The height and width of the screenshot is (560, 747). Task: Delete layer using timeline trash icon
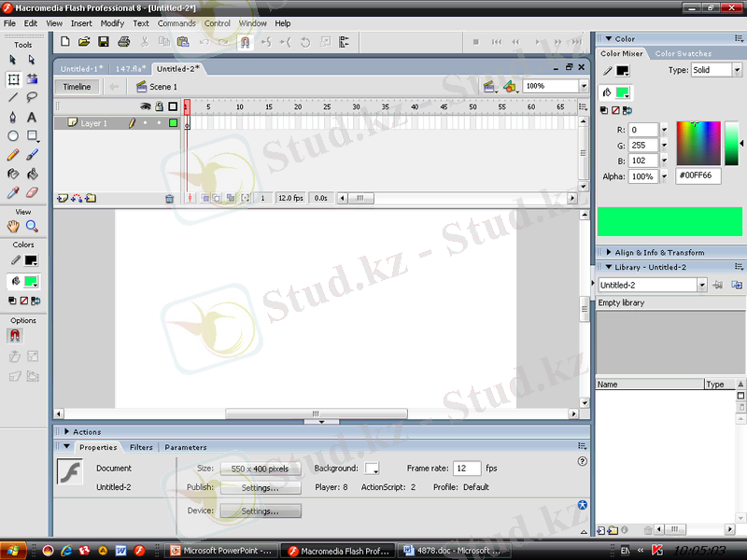pos(169,198)
